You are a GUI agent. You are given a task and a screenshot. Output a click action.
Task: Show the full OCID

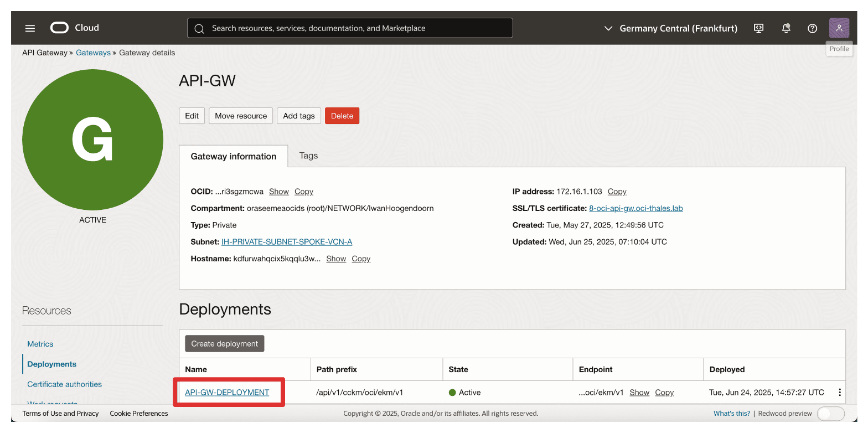point(279,192)
